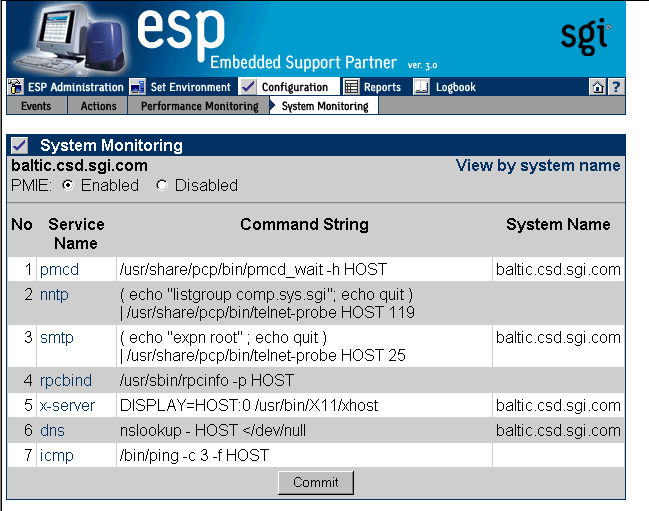Open Reports menu
649x511 pixels.
pos(382,87)
